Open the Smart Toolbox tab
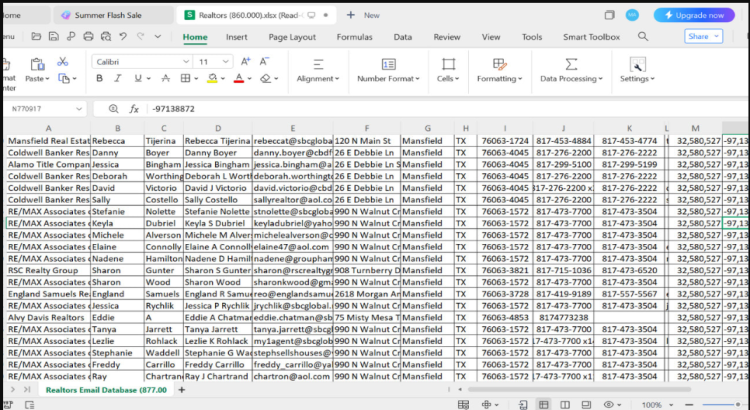The width and height of the screenshot is (750, 410). click(591, 37)
